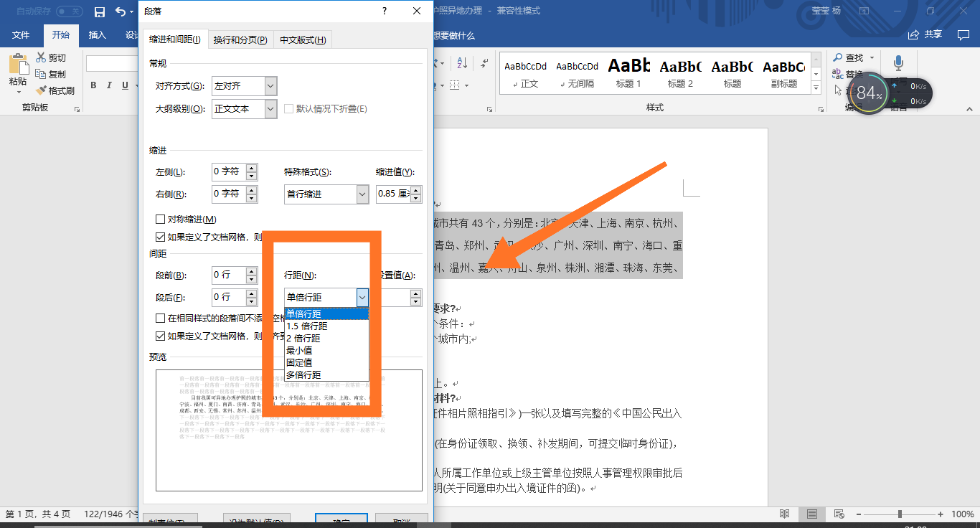
Task: Click the 100% zoom level
Action: pos(962,514)
